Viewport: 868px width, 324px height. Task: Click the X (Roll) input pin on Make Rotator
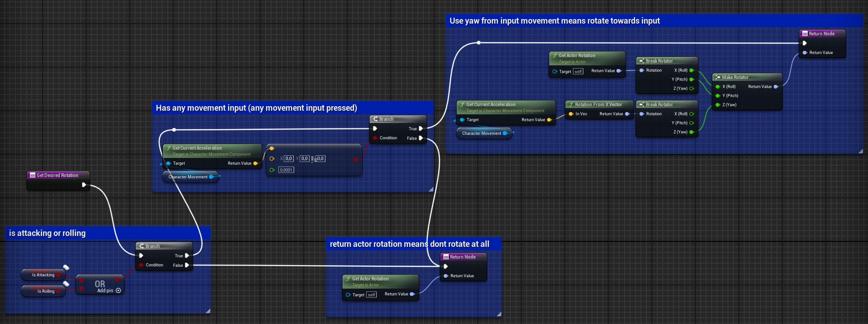tap(718, 87)
